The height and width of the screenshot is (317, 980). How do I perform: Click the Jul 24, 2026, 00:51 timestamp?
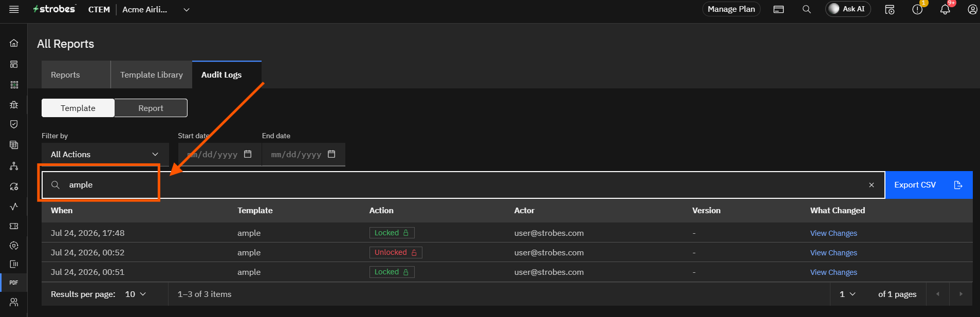[x=87, y=272]
